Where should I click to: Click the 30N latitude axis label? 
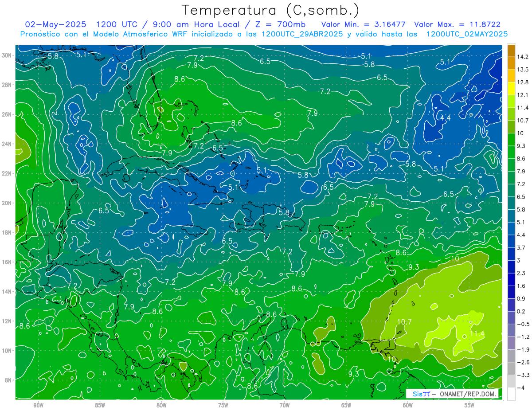click(x=7, y=55)
